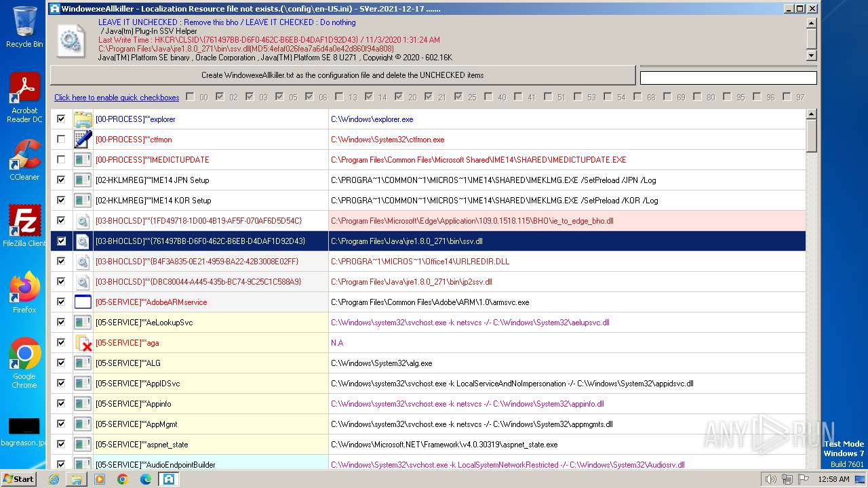
Task: Select the aspnet_state.exe path cell
Action: point(567,445)
